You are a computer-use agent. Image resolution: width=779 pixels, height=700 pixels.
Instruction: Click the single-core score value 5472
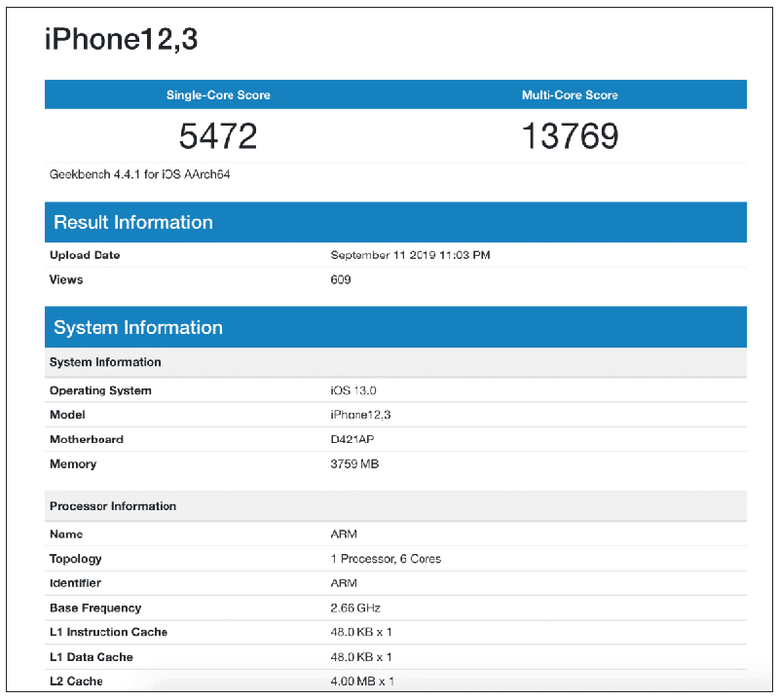pyautogui.click(x=218, y=135)
